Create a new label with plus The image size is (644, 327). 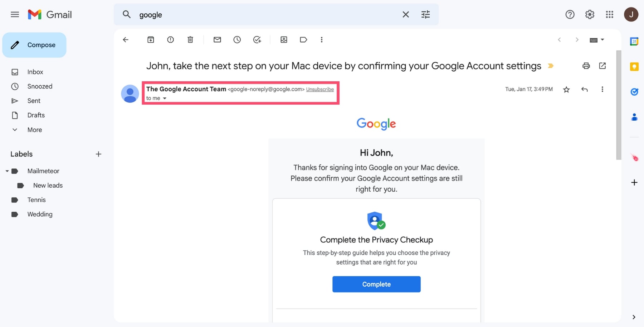coord(98,154)
